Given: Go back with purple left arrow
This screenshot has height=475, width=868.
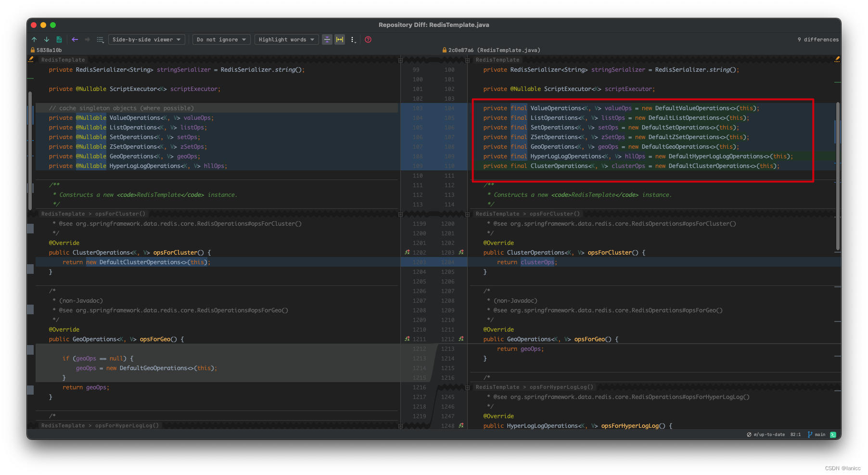Looking at the screenshot, I should (75, 39).
